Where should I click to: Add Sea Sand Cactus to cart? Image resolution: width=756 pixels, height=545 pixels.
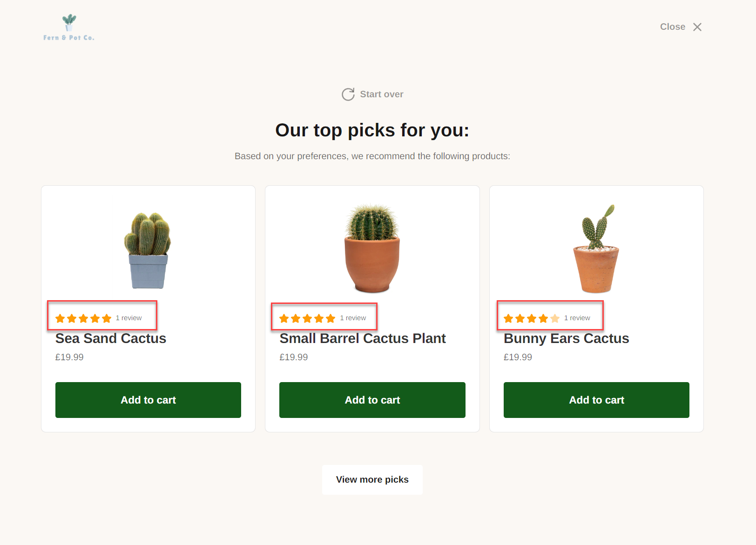click(148, 400)
